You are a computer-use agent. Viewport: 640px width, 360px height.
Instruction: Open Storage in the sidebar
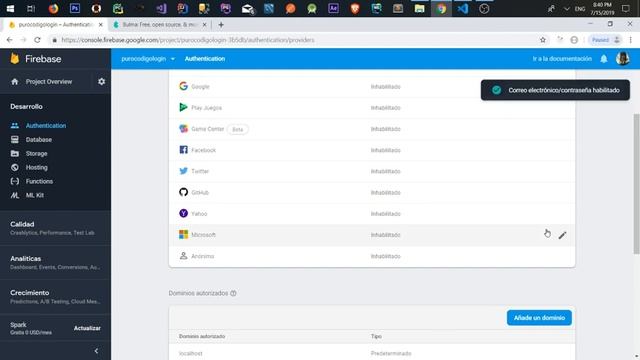[36, 153]
